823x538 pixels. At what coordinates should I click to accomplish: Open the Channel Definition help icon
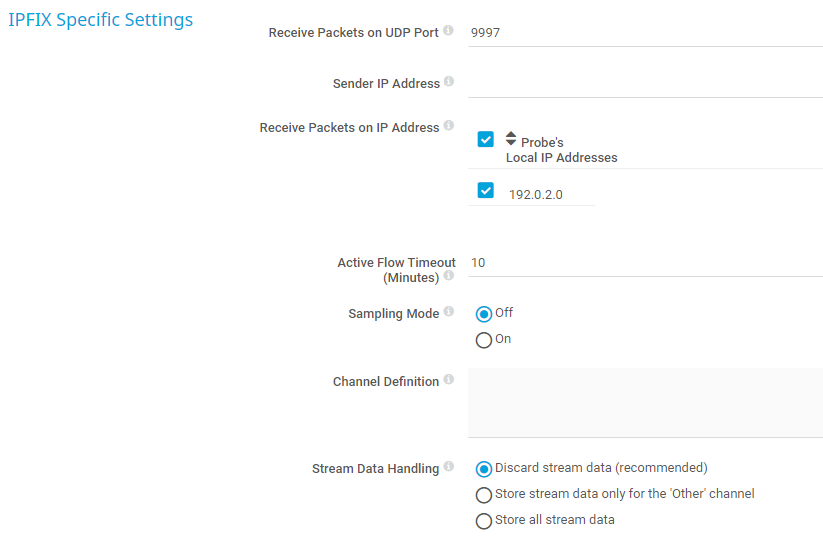pyautogui.click(x=449, y=380)
